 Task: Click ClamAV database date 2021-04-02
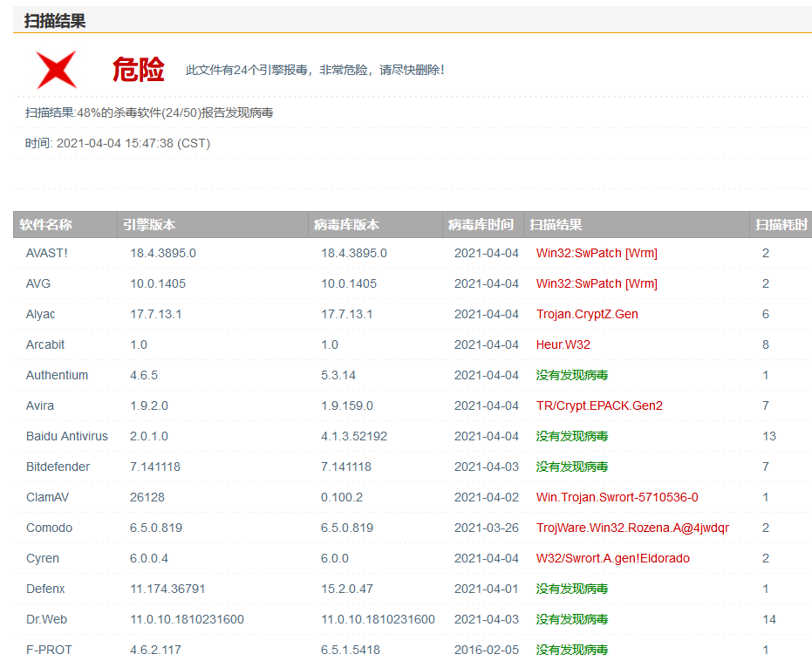point(487,497)
